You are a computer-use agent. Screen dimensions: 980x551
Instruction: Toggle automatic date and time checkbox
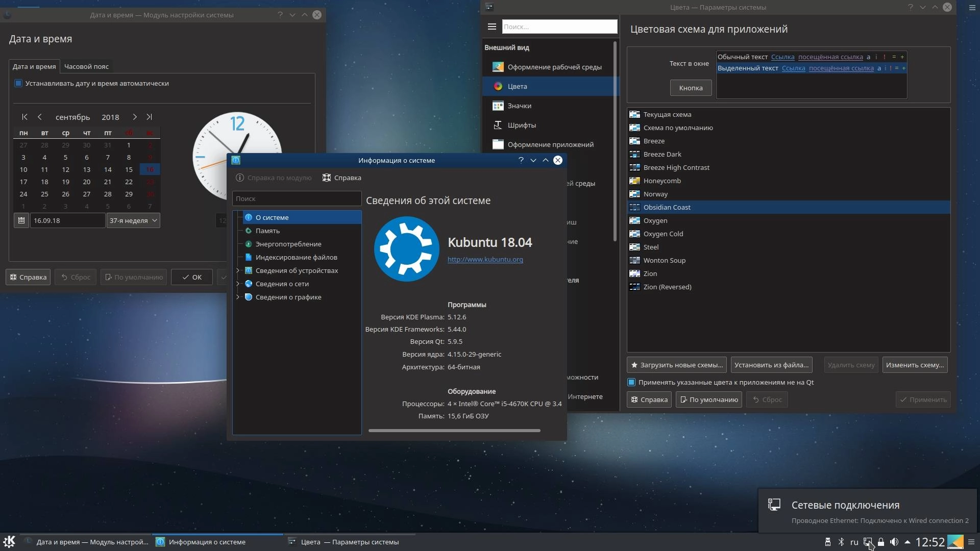[18, 83]
